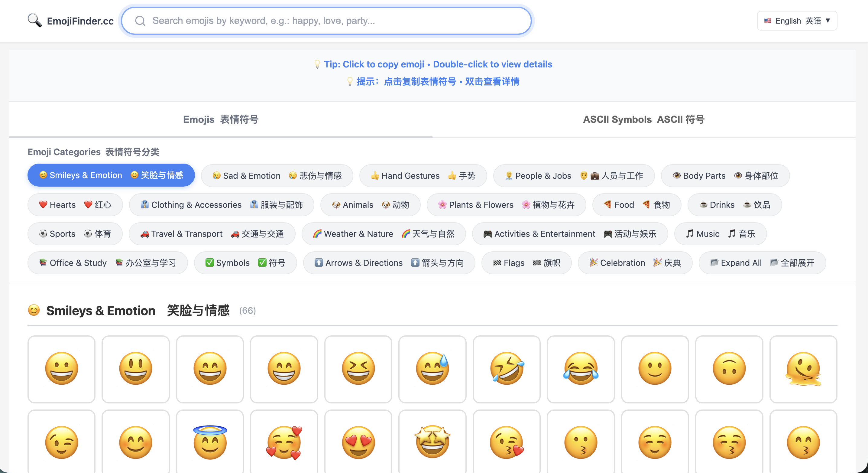This screenshot has width=868, height=473.
Task: Open the English language dropdown
Action: pos(797,21)
